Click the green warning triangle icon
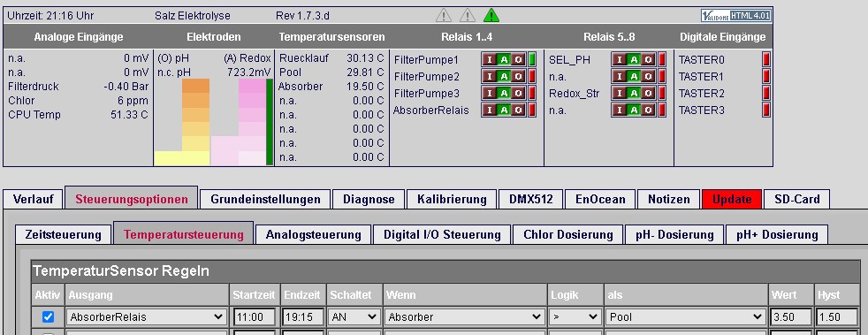 [491, 16]
